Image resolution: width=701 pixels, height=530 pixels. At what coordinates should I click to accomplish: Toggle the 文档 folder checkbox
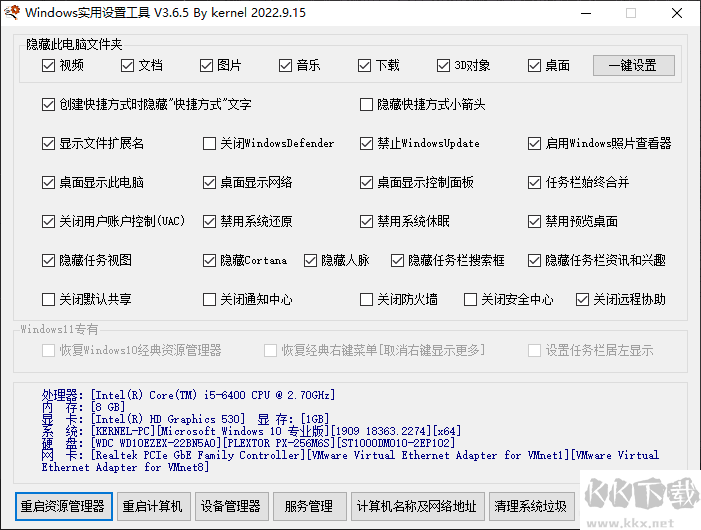(127, 66)
